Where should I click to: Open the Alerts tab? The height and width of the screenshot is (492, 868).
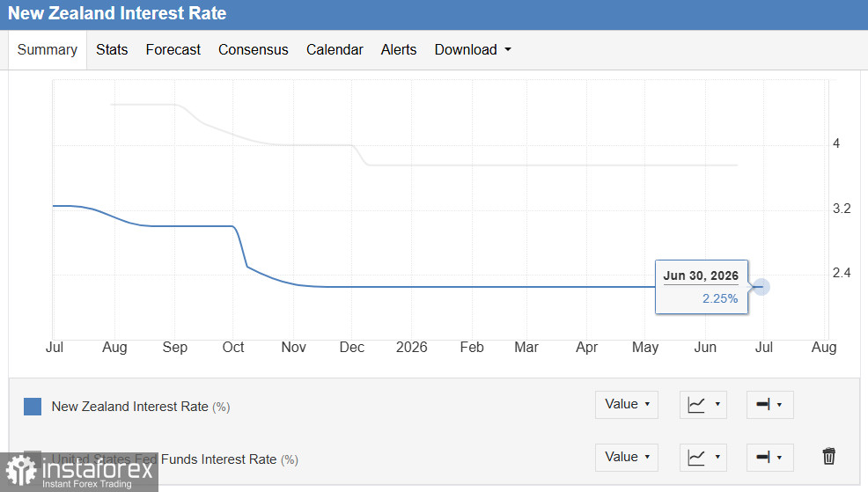(x=399, y=50)
